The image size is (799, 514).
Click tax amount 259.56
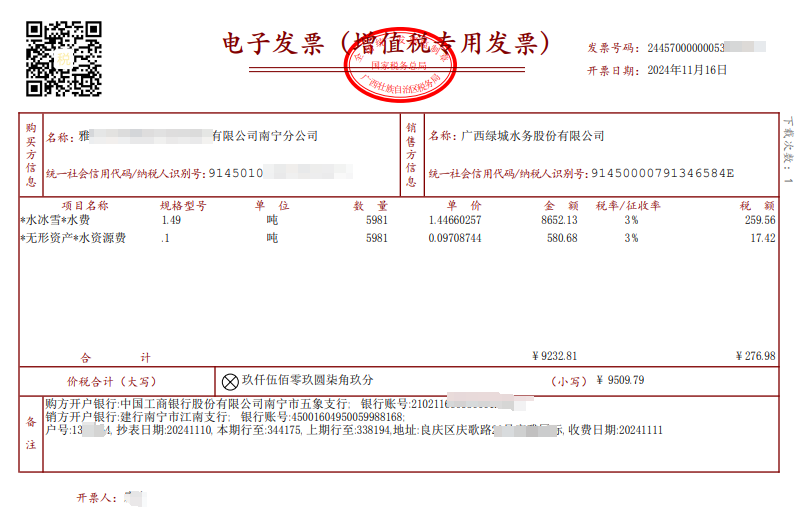click(x=760, y=220)
